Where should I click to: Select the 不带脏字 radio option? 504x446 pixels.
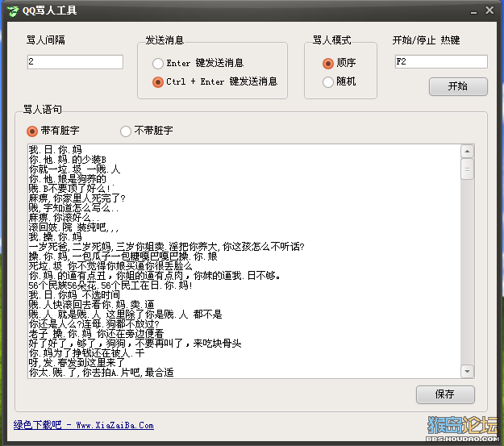pyautogui.click(x=147, y=131)
